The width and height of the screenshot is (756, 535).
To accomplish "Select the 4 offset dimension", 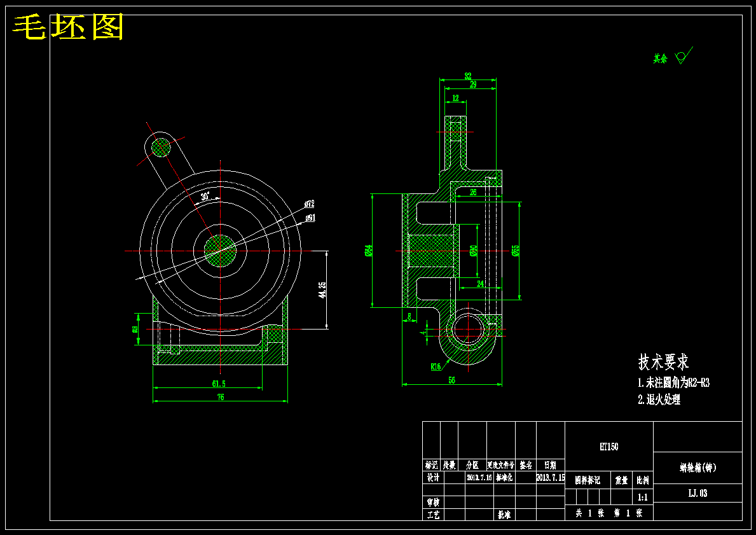I will [423, 333].
